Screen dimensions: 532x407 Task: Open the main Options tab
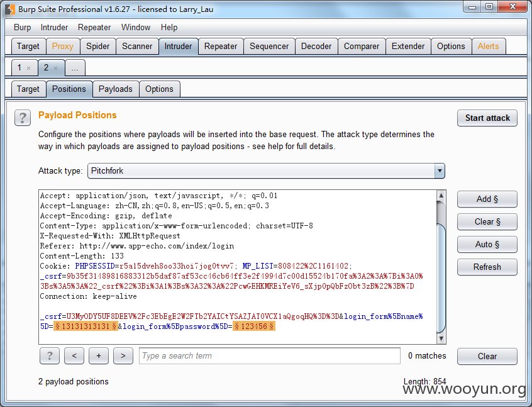(x=451, y=46)
